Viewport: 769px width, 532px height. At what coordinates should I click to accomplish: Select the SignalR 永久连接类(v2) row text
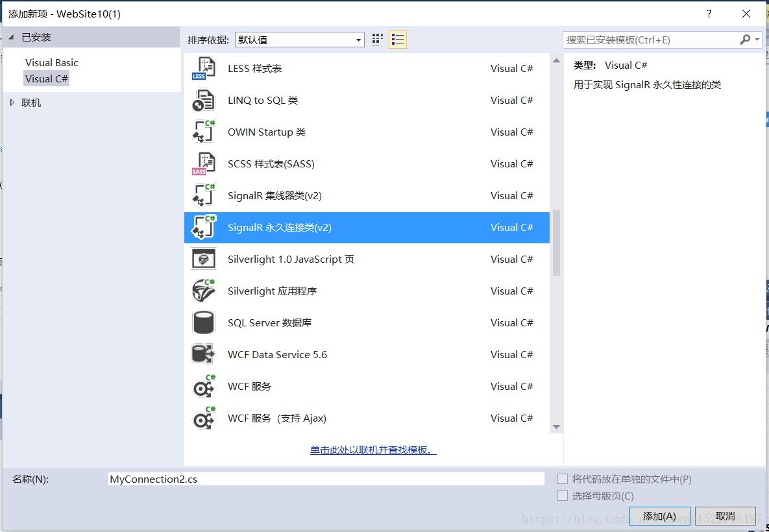click(280, 228)
